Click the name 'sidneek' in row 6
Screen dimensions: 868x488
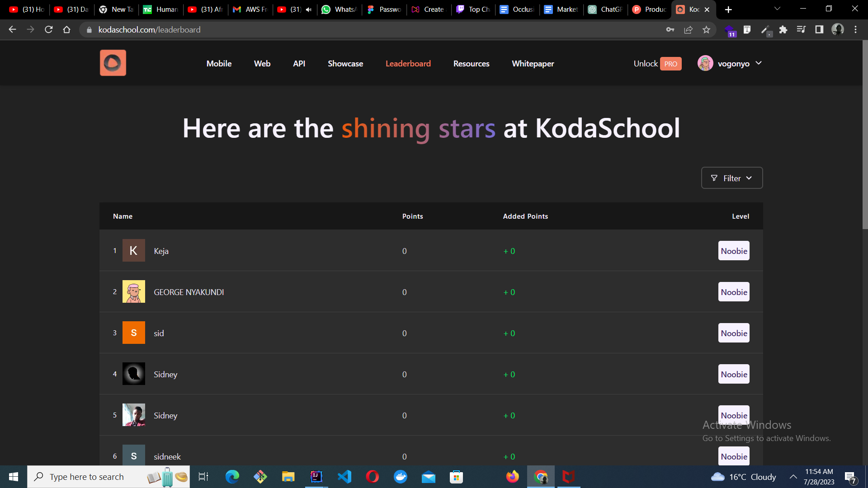tap(167, 457)
